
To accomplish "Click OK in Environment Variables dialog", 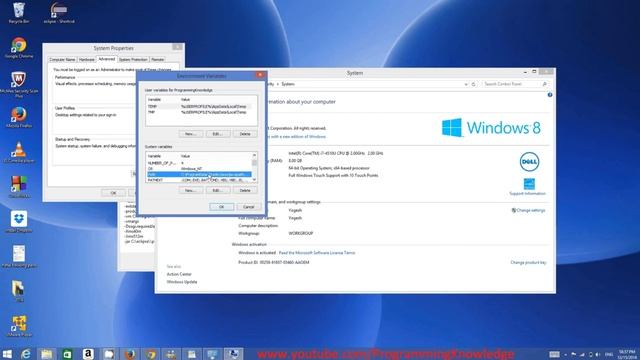I will (x=222, y=207).
